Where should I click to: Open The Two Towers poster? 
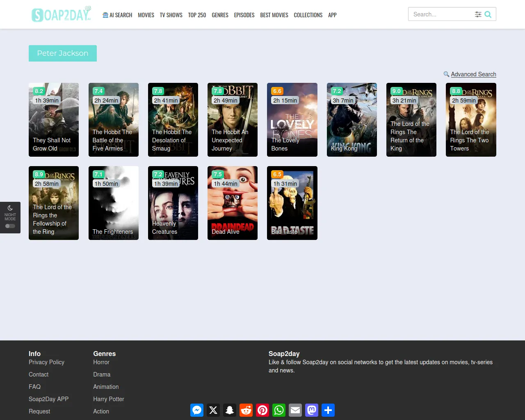point(471,120)
